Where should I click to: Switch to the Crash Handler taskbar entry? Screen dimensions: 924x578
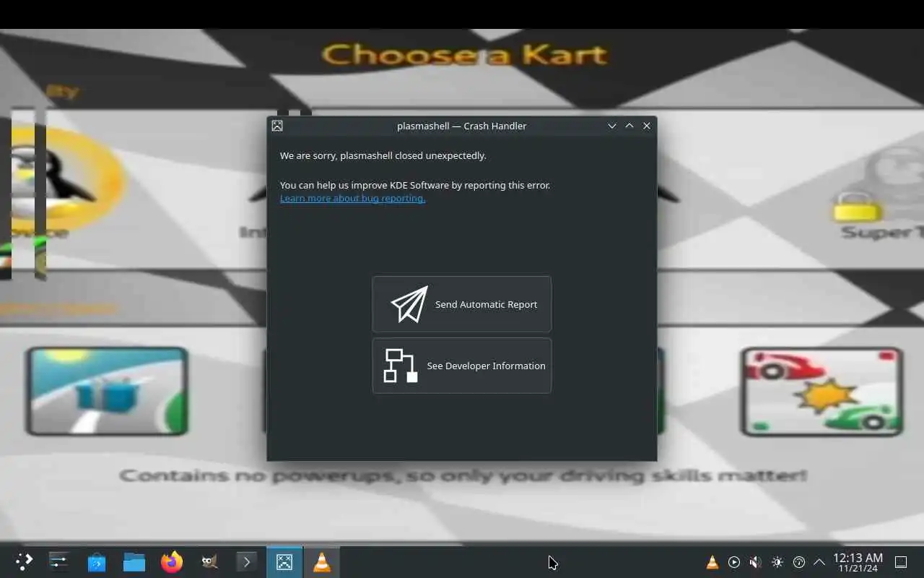tap(284, 562)
